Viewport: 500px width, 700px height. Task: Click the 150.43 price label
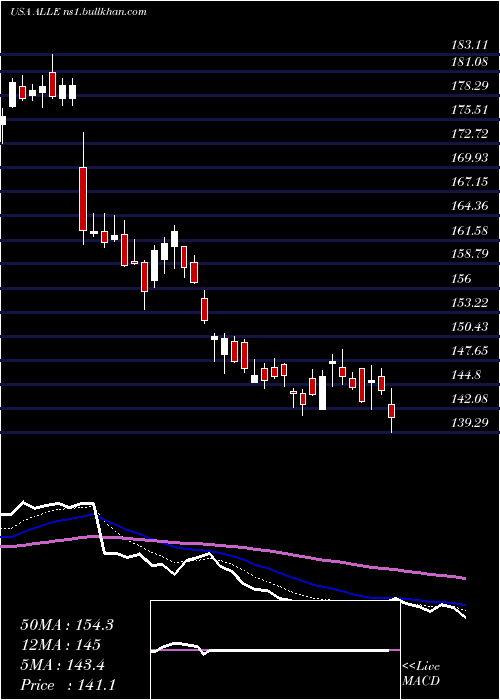pos(470,327)
